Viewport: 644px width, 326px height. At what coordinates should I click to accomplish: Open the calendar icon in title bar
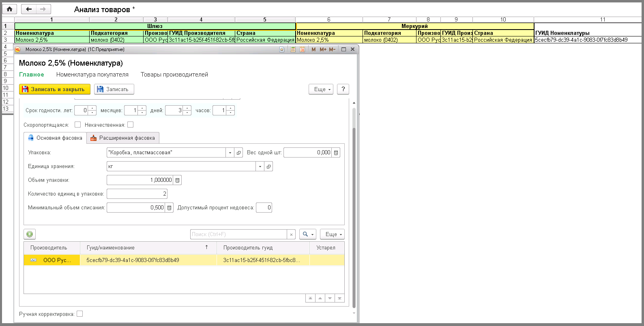coord(302,49)
